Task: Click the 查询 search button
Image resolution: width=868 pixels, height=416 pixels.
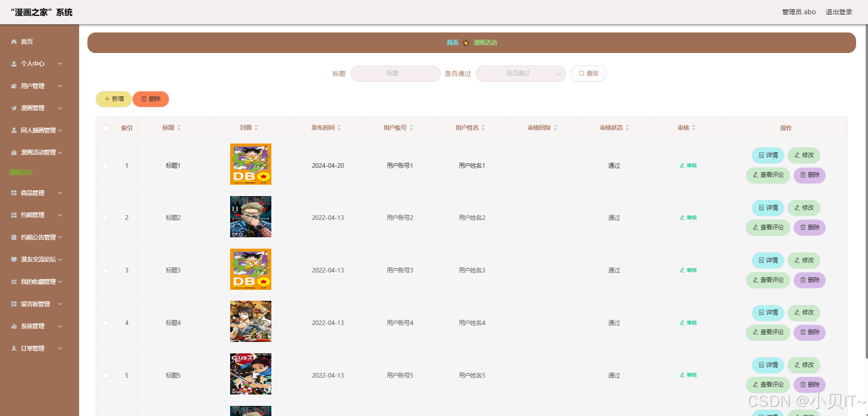Action: coord(588,74)
